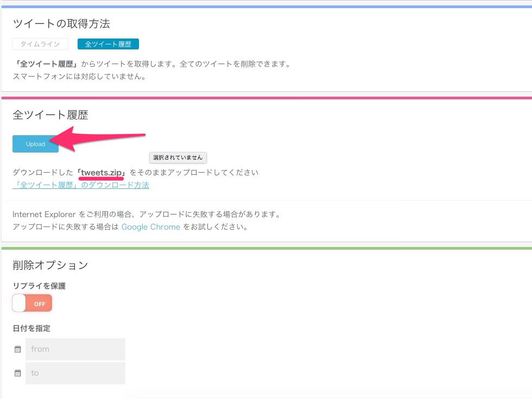The height and width of the screenshot is (399, 532).
Task: Click the リプライを保護 label text
Action: pos(39,286)
